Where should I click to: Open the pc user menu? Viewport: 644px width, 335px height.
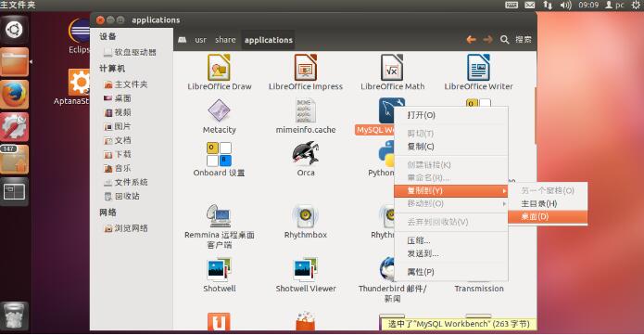point(614,5)
